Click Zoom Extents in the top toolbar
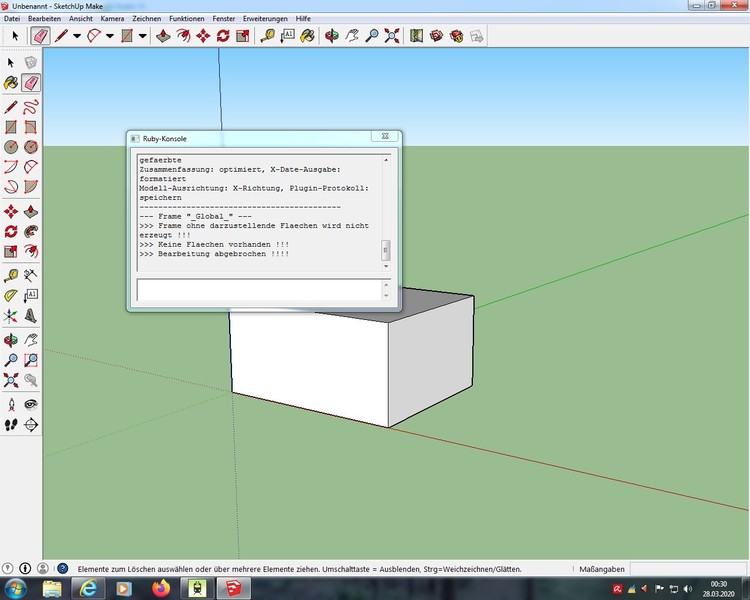Image resolution: width=750 pixels, height=600 pixels. pos(391,36)
